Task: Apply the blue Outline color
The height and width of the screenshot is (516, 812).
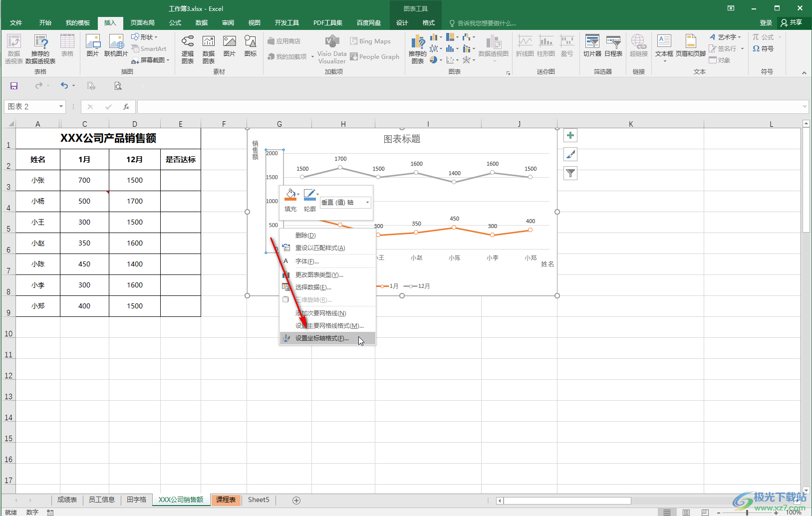Action: click(x=309, y=195)
